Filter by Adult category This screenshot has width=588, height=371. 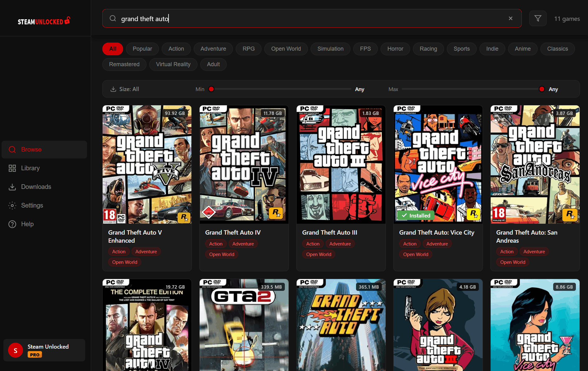(x=213, y=64)
